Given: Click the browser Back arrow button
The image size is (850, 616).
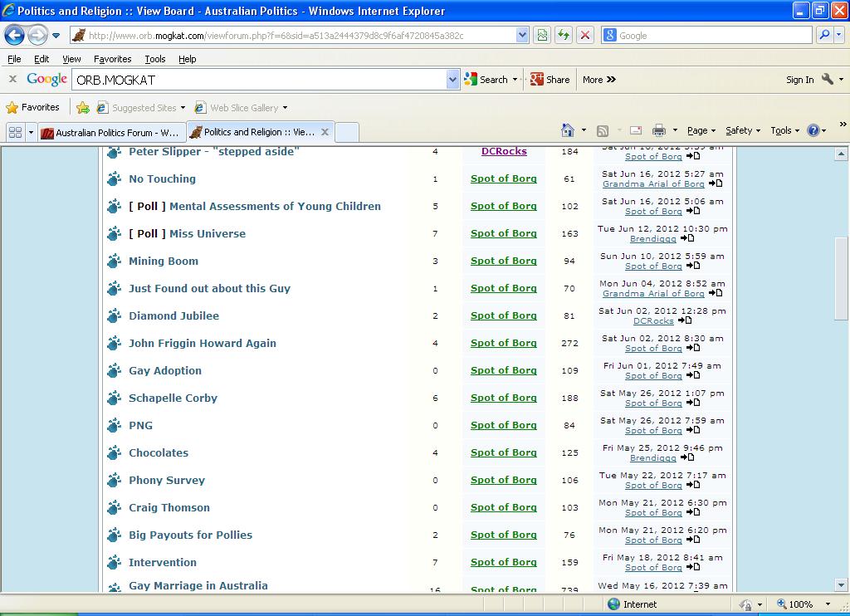Looking at the screenshot, I should tap(15, 36).
